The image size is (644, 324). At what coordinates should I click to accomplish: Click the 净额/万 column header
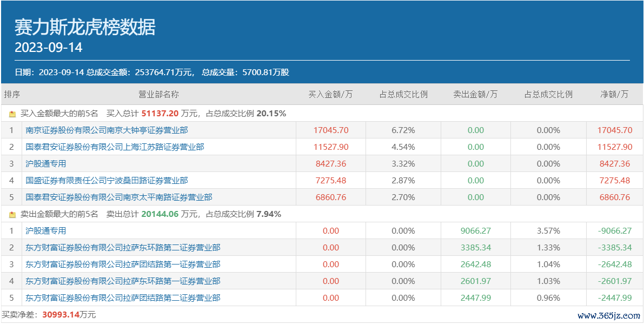[614, 95]
